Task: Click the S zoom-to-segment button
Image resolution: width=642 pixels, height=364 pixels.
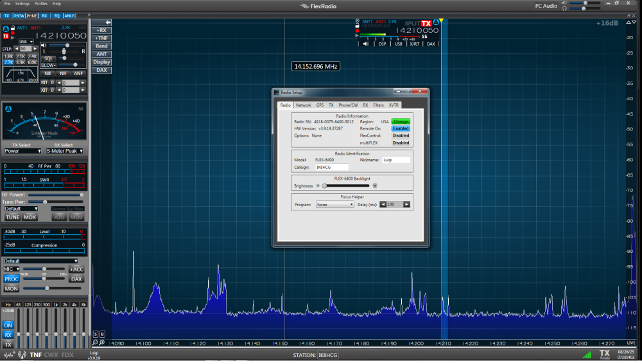Action: point(96,334)
